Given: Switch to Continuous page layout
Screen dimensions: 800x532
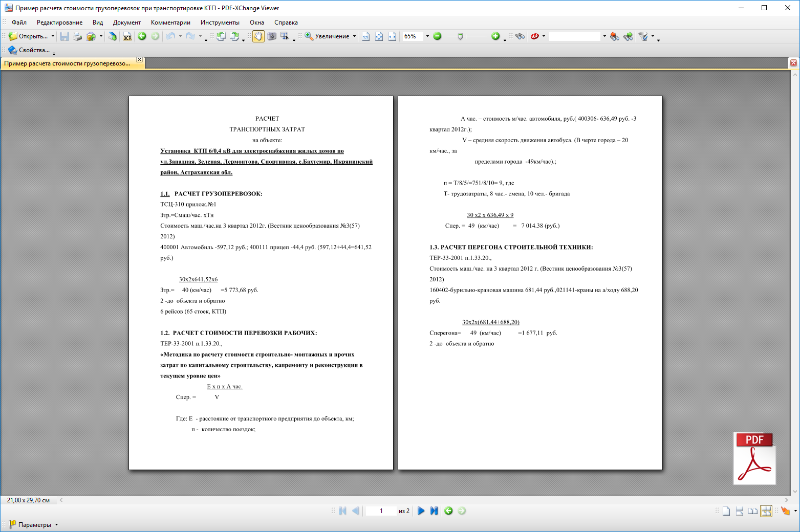Looking at the screenshot, I should 740,511.
